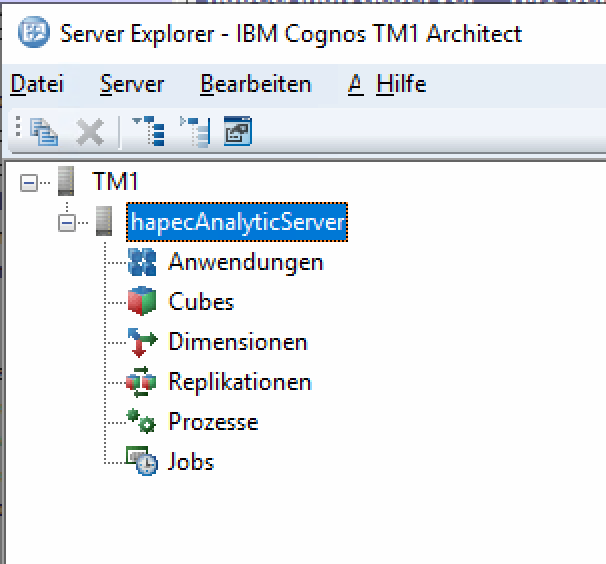Click the expand tree toolbar icon
Image resolution: width=606 pixels, height=564 pixels.
pos(149,131)
